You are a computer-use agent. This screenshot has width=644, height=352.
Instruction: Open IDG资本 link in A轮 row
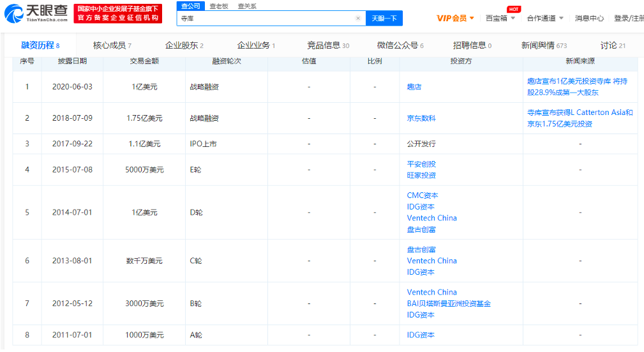421,335
